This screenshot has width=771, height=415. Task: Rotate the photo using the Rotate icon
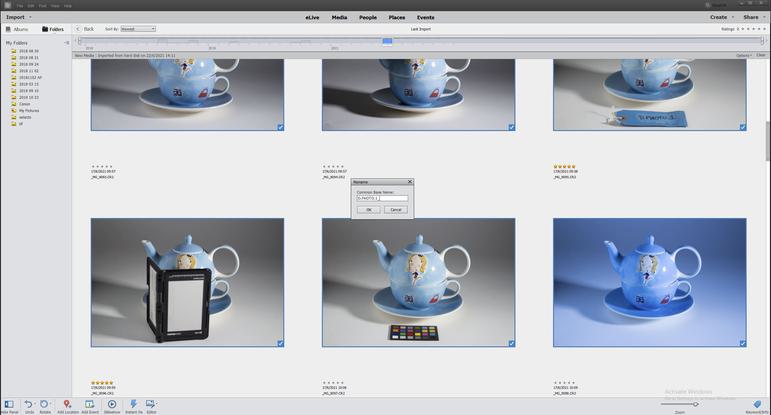45,404
